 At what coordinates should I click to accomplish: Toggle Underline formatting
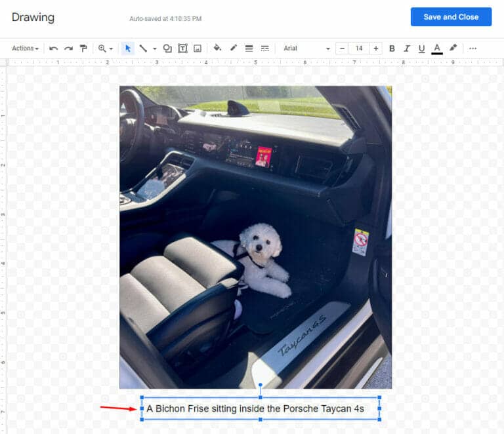(x=421, y=49)
